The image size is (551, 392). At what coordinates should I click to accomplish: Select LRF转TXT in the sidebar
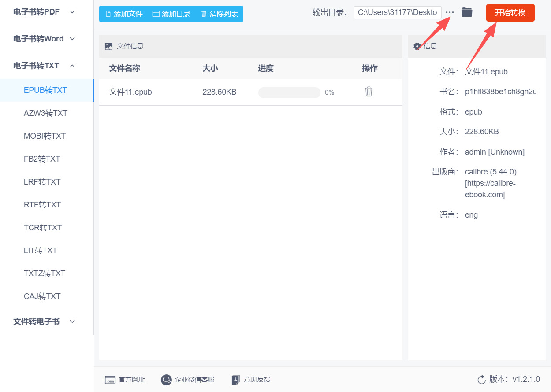46,182
